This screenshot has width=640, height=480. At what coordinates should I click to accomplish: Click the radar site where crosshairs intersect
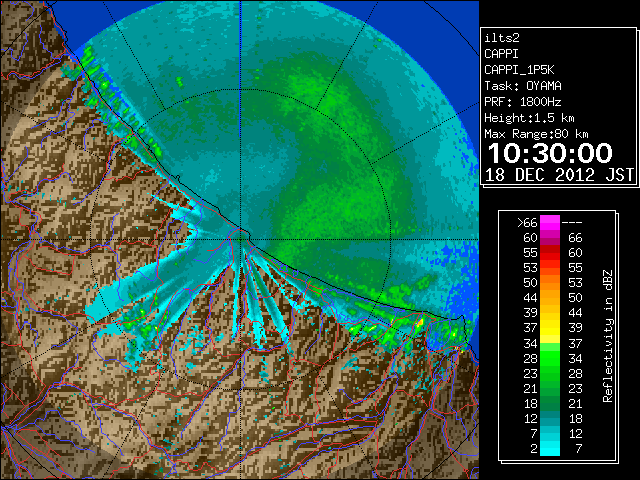point(241,240)
